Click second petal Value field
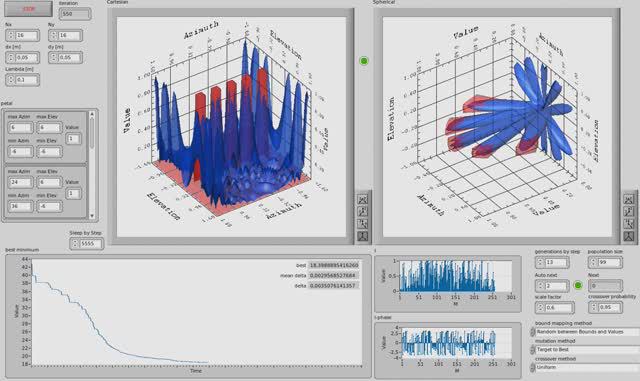 [73, 194]
